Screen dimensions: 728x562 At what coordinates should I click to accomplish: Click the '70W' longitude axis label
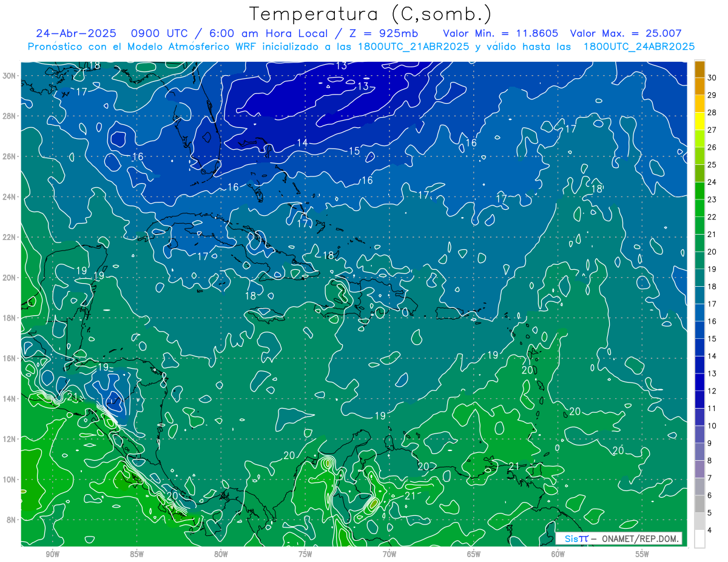(x=389, y=554)
